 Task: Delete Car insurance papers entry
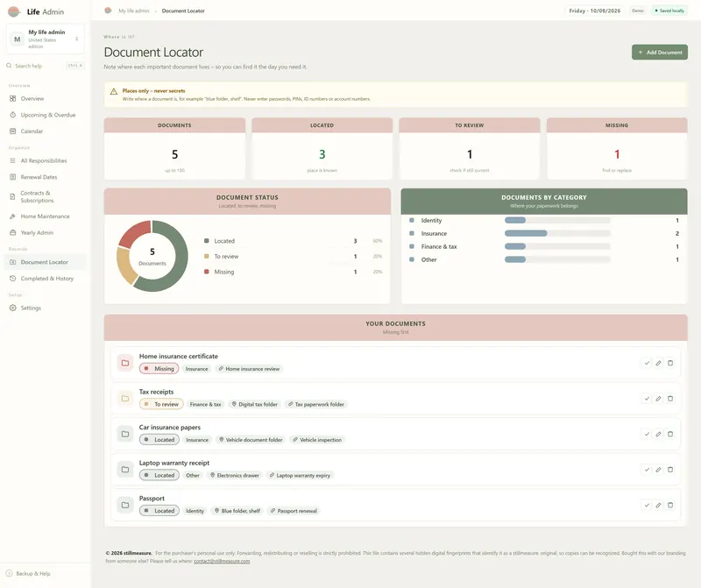pyautogui.click(x=670, y=434)
